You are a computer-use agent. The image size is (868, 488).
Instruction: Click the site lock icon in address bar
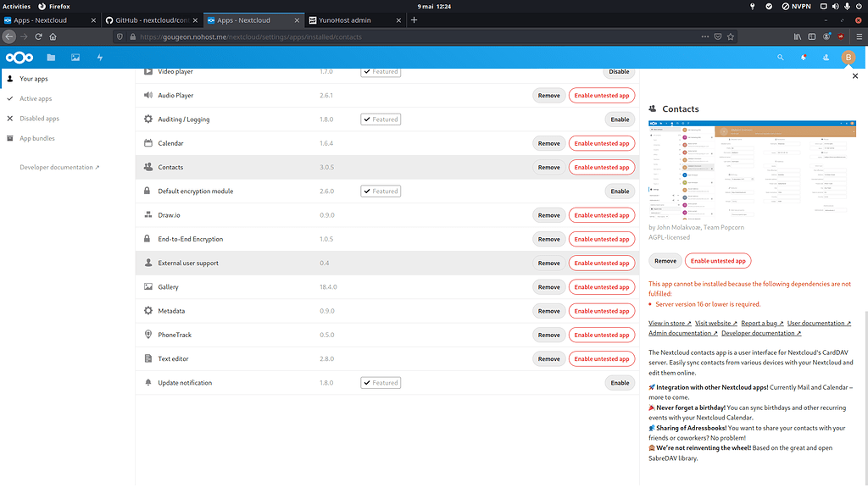132,36
